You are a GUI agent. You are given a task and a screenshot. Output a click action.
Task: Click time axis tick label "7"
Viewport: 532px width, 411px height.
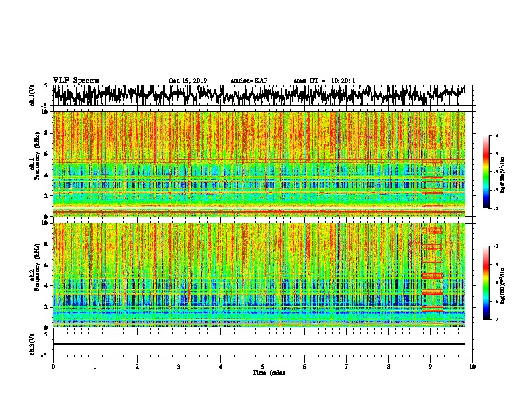tap(347, 367)
